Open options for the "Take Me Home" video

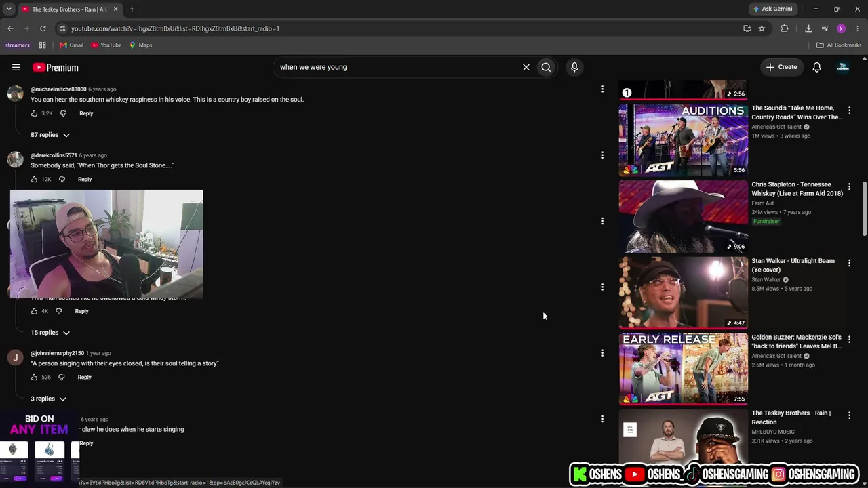(x=849, y=110)
